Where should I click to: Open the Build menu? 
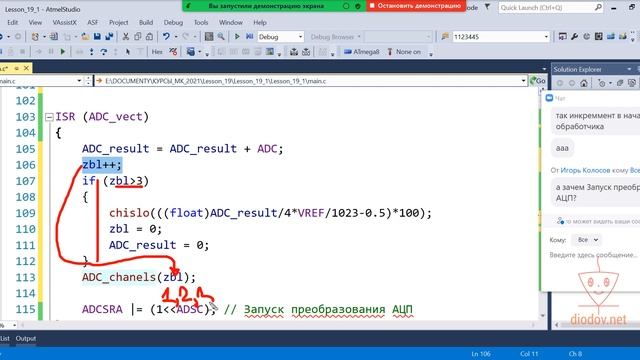point(146,22)
